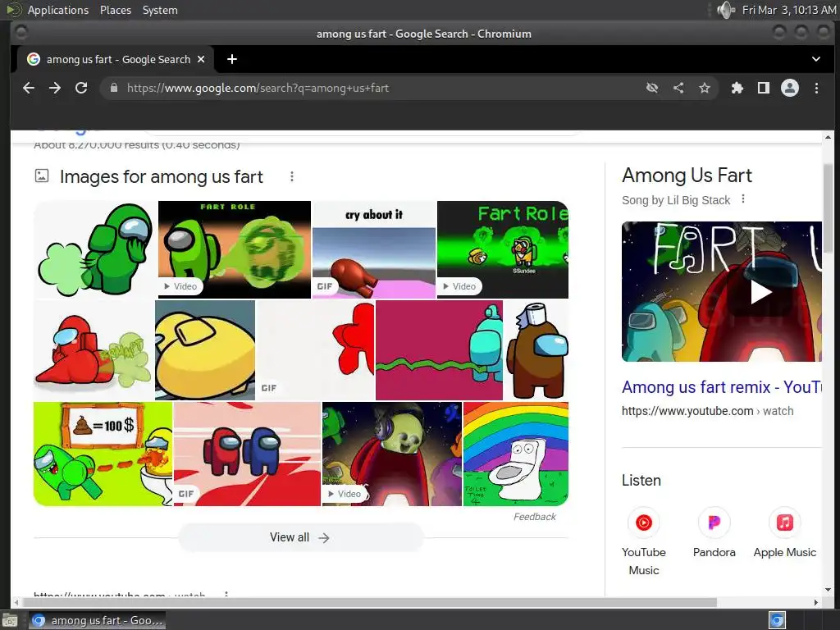This screenshot has height=630, width=840.
Task: Click the Feedback link under images
Action: click(534, 517)
